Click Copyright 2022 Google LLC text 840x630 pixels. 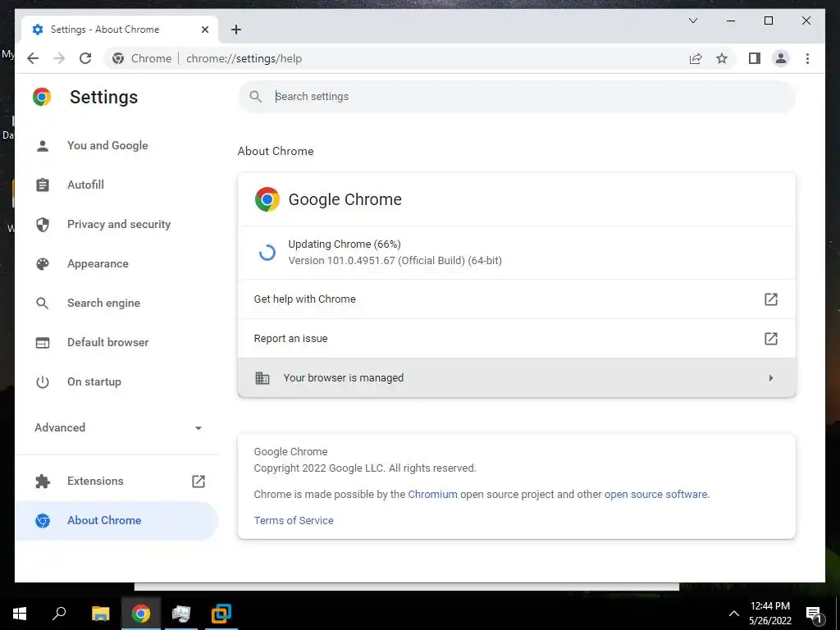pyautogui.click(x=365, y=468)
